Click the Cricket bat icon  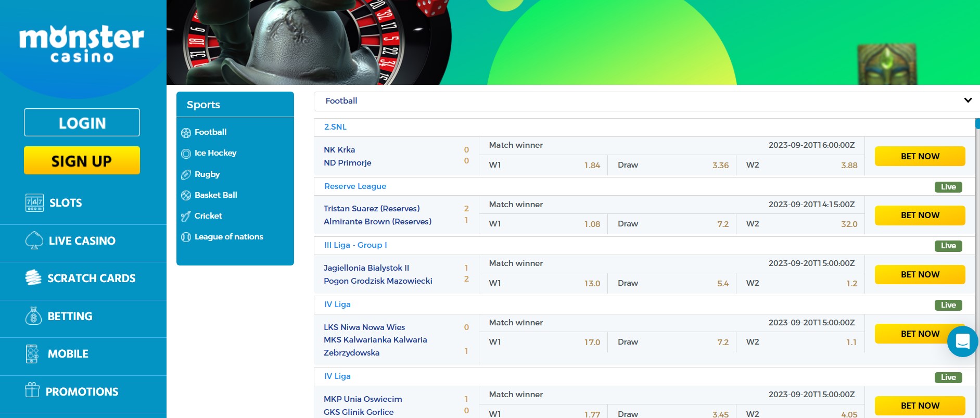(186, 216)
